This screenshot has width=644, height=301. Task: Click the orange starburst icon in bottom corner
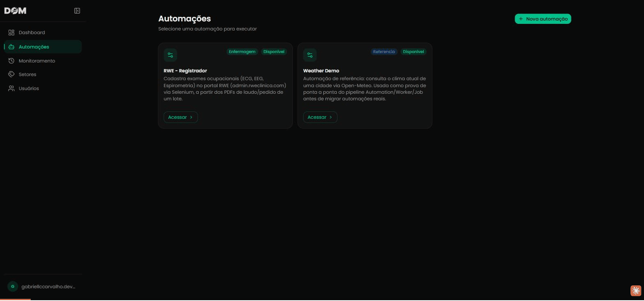pyautogui.click(x=636, y=291)
